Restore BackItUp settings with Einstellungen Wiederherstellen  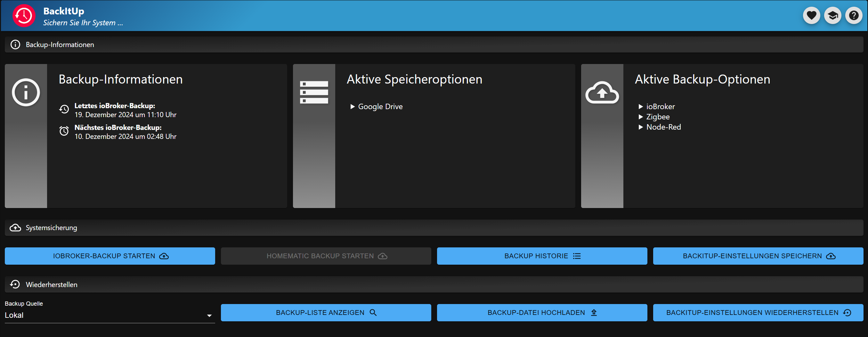(758, 313)
